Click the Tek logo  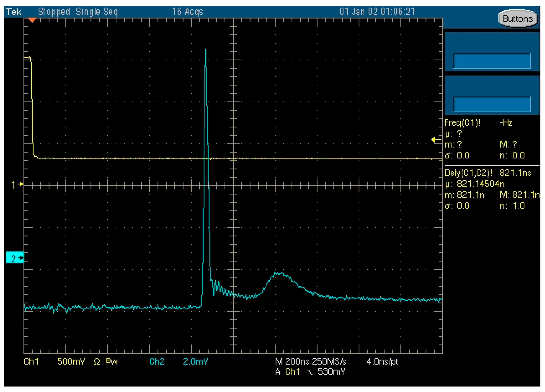pos(14,12)
